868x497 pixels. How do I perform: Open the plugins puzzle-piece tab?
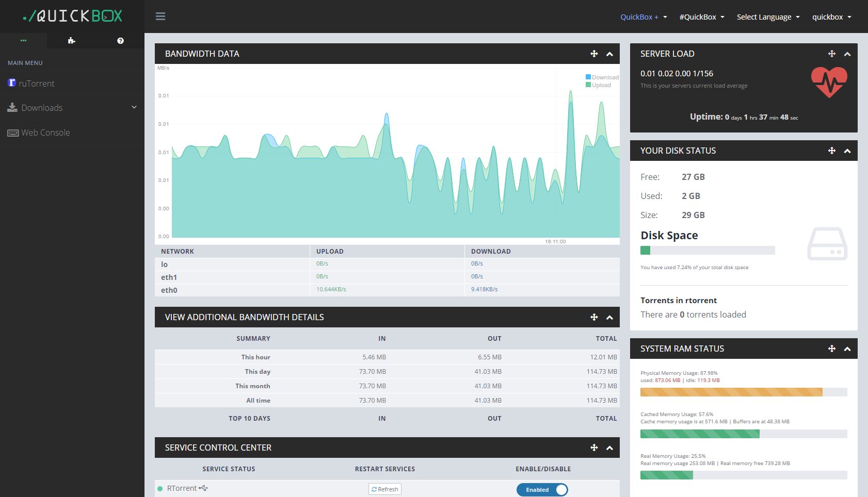[71, 41]
